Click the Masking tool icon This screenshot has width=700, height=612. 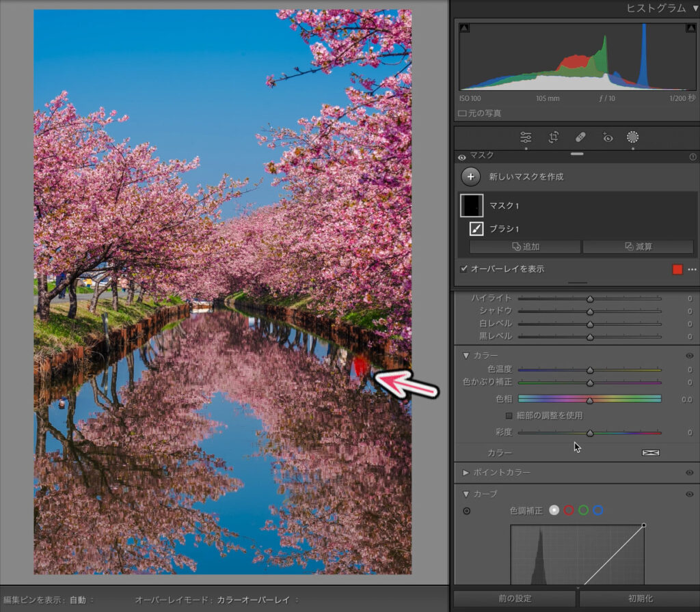coord(633,137)
